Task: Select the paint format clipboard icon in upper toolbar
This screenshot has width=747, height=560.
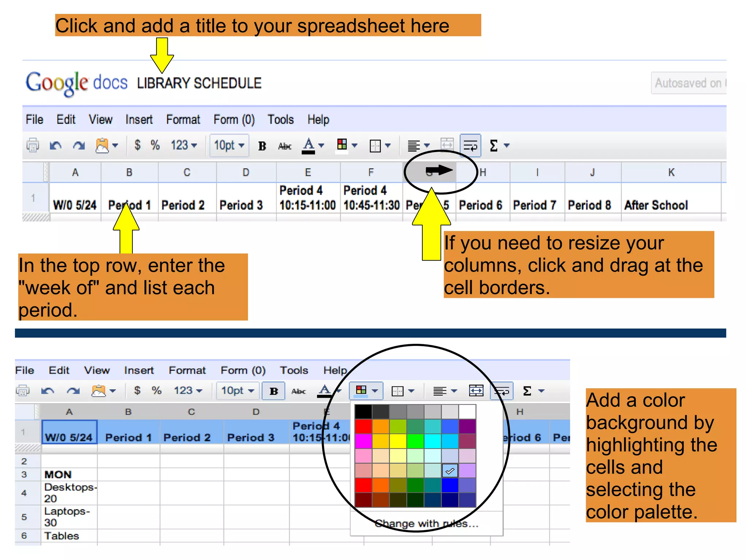Action: click(x=102, y=145)
